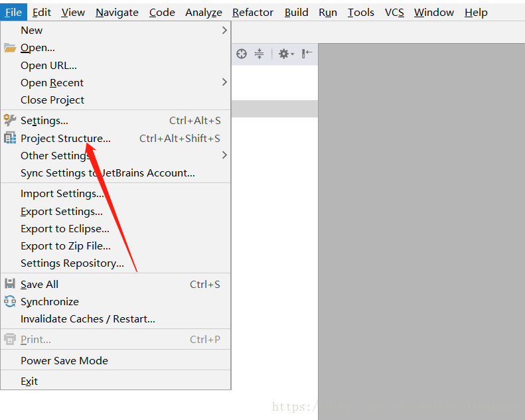The width and height of the screenshot is (525, 420).
Task: Open Settings Repository...
Action: [115, 263]
